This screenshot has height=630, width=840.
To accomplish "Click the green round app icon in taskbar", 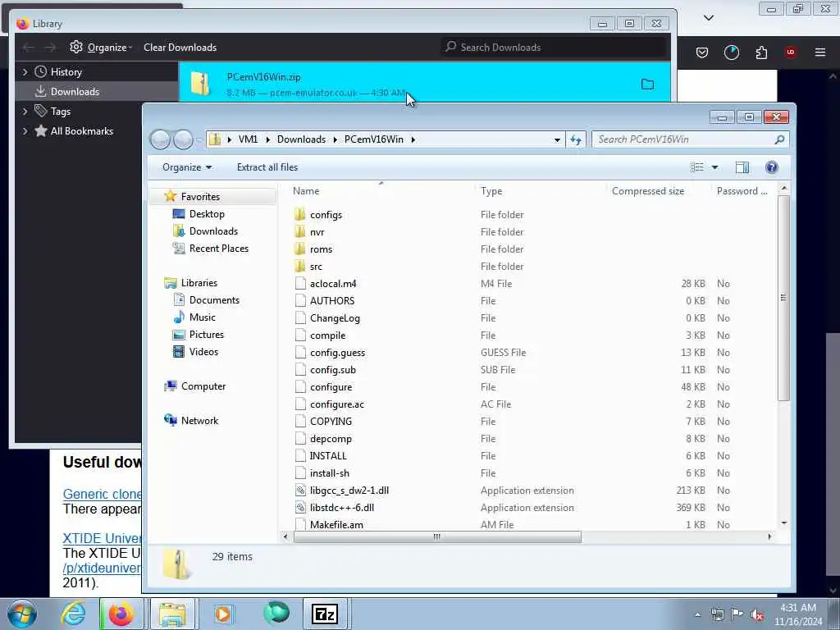I will [x=276, y=613].
